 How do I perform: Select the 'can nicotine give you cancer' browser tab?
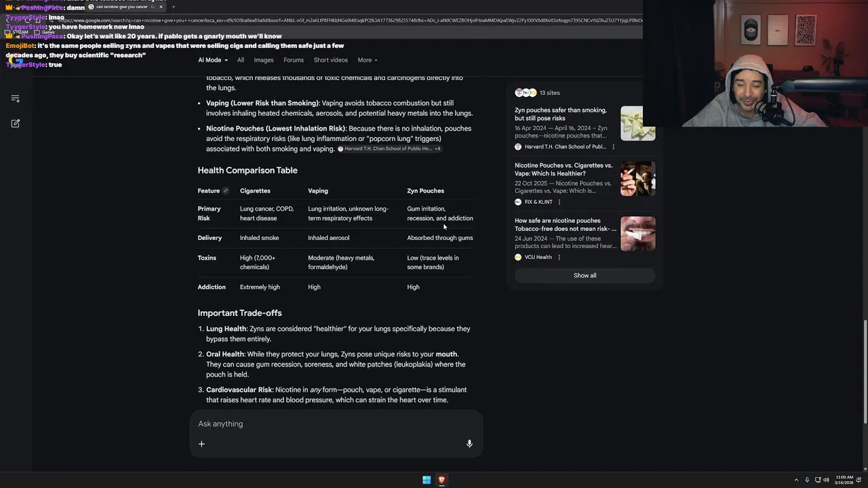(x=125, y=7)
